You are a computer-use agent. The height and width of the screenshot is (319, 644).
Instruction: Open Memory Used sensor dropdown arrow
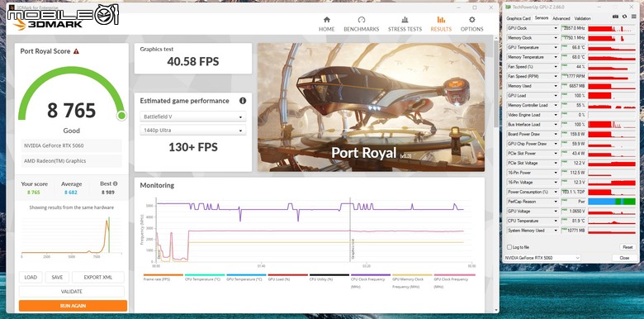coord(556,86)
